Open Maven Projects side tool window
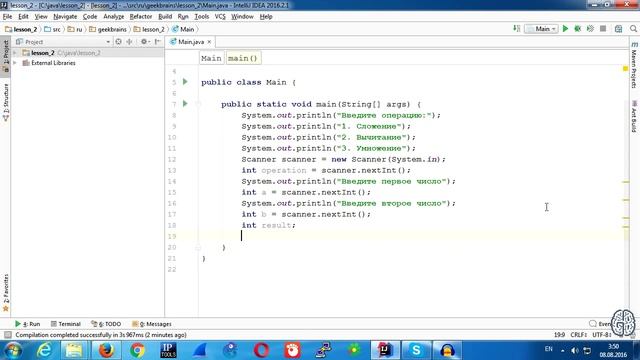The width and height of the screenshot is (640, 360). pos(634,65)
